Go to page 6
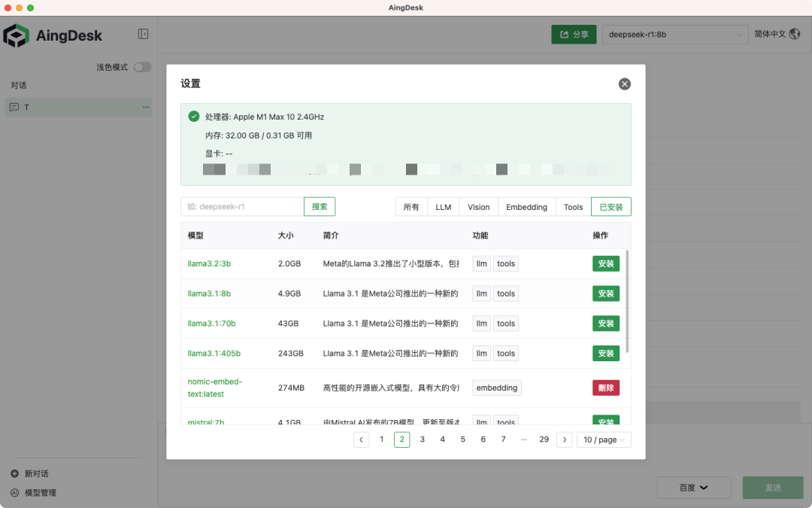812x508 pixels. click(483, 440)
